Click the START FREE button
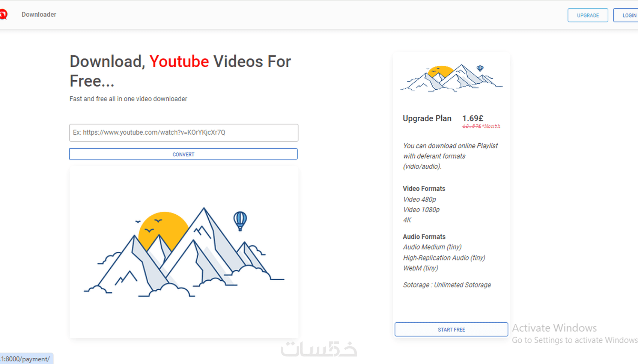Screen dimensions: 638x364 (x=451, y=329)
